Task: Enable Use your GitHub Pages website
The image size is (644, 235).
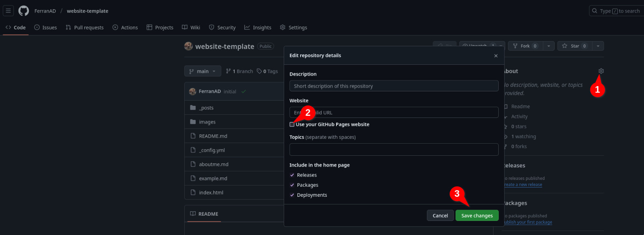Action: coord(292,124)
